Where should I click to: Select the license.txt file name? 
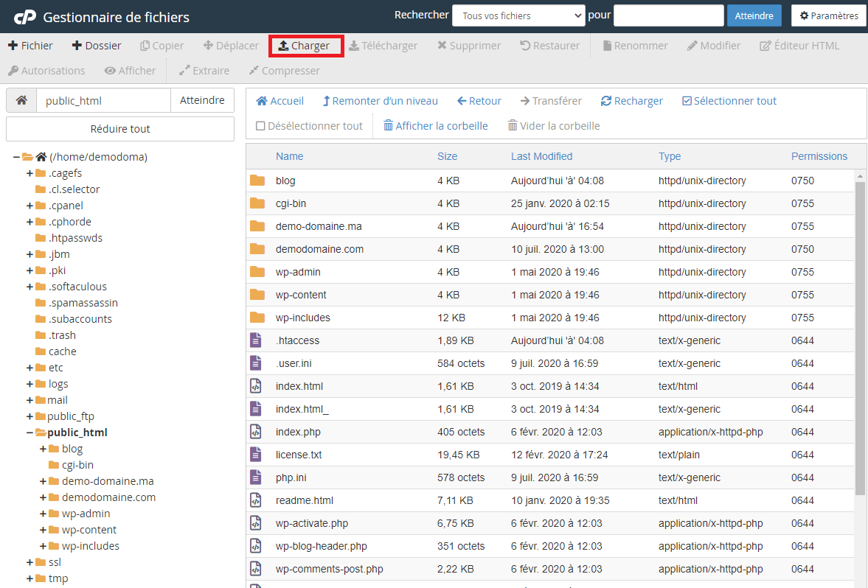[299, 455]
